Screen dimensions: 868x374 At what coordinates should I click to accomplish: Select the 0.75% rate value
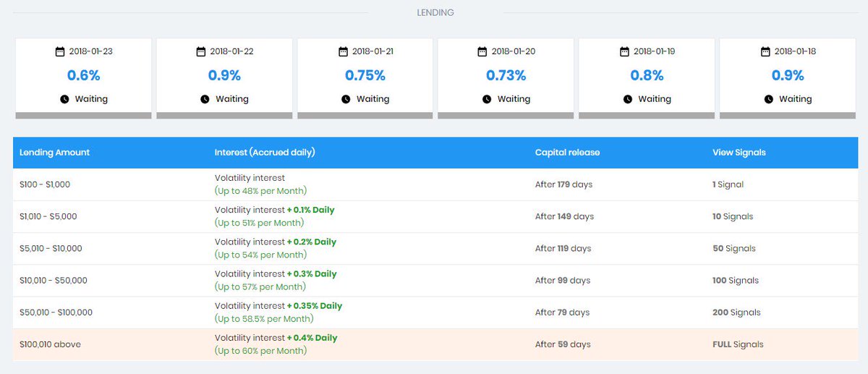point(365,75)
